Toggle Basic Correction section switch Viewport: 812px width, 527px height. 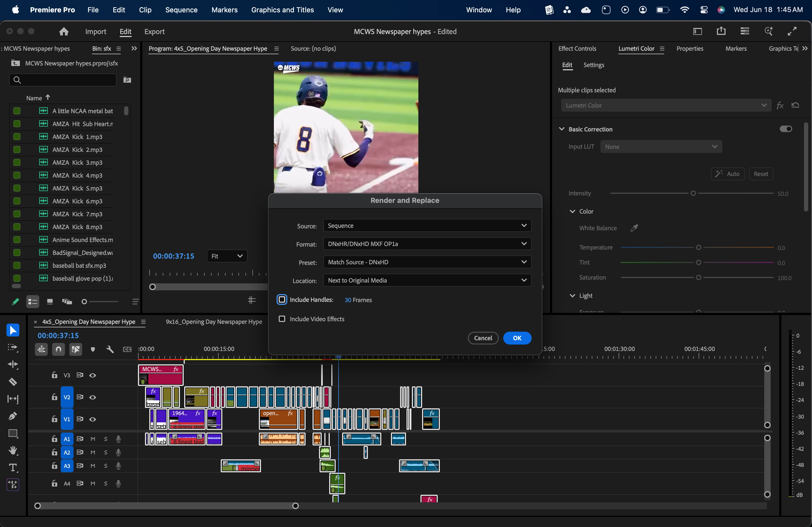[786, 129]
